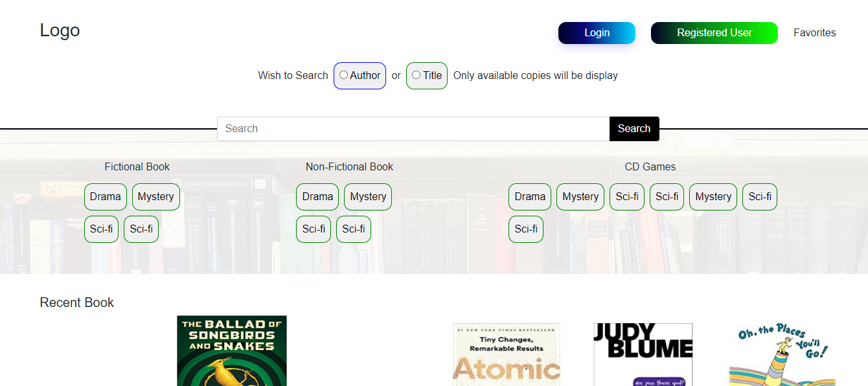Click Fictional Book category heading
This screenshot has width=868, height=386.
[x=137, y=166]
